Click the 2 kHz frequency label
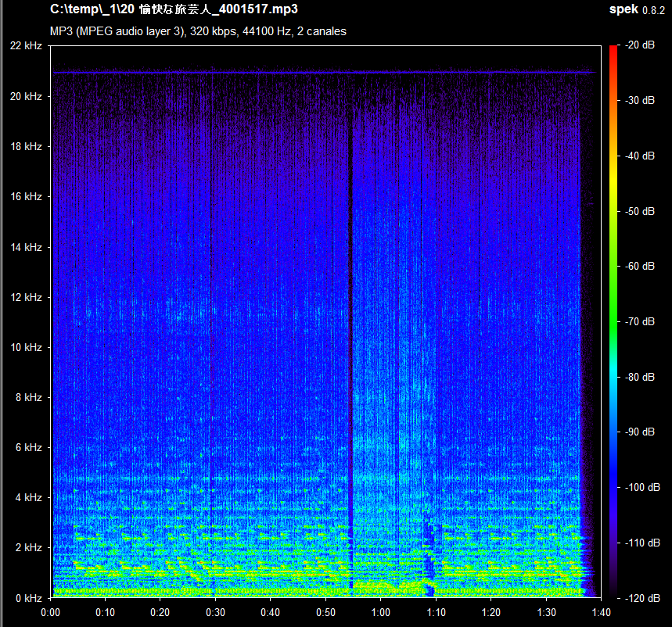This screenshot has width=672, height=627. pos(29,548)
